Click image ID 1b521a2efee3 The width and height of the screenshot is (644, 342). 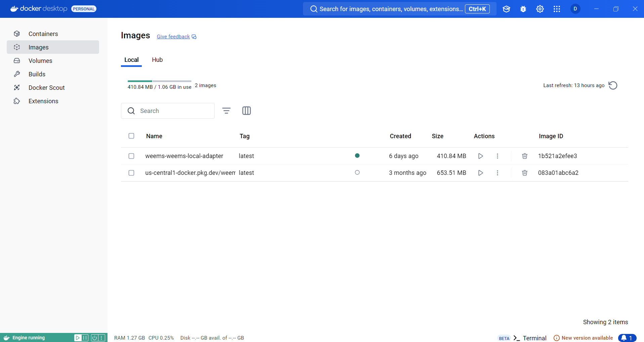pyautogui.click(x=558, y=156)
